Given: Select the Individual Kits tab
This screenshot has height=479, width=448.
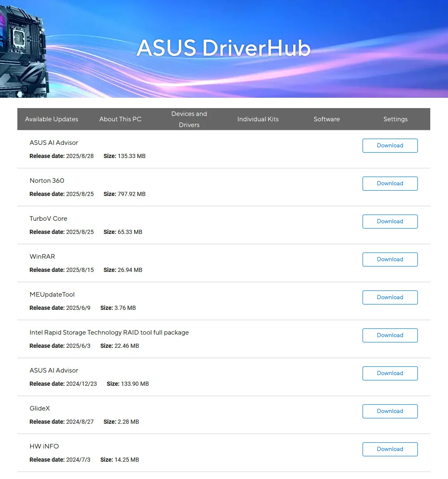Looking at the screenshot, I should (258, 119).
